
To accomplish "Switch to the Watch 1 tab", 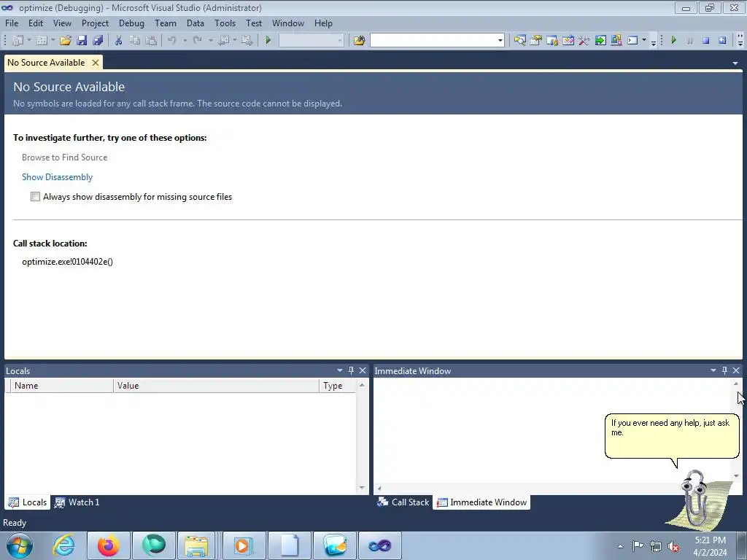I will coord(77,502).
